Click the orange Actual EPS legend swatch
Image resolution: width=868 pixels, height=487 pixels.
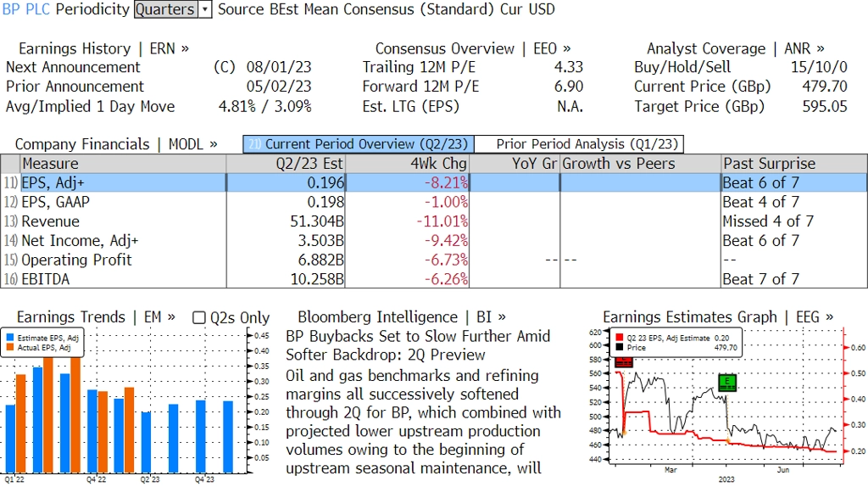tap(10, 347)
